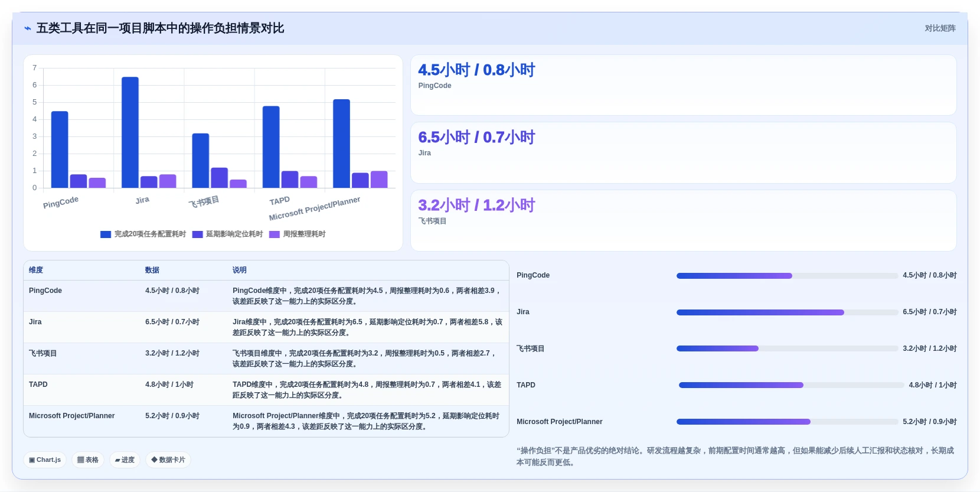Select the tallest blue bar for Jira
Screen dimensions: 980x492
tap(130, 132)
